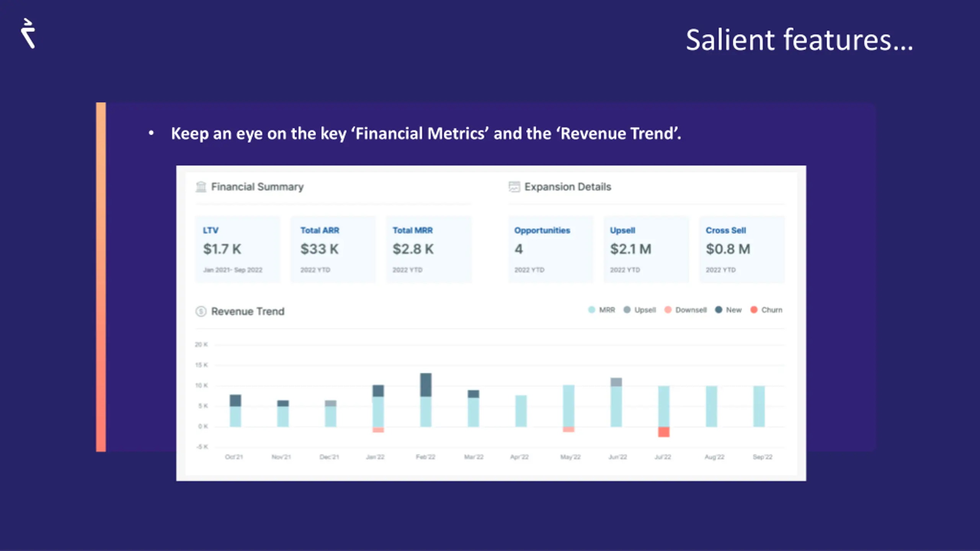Click the Jul'22 red churn bar segment
The image size is (980, 551).
click(664, 432)
